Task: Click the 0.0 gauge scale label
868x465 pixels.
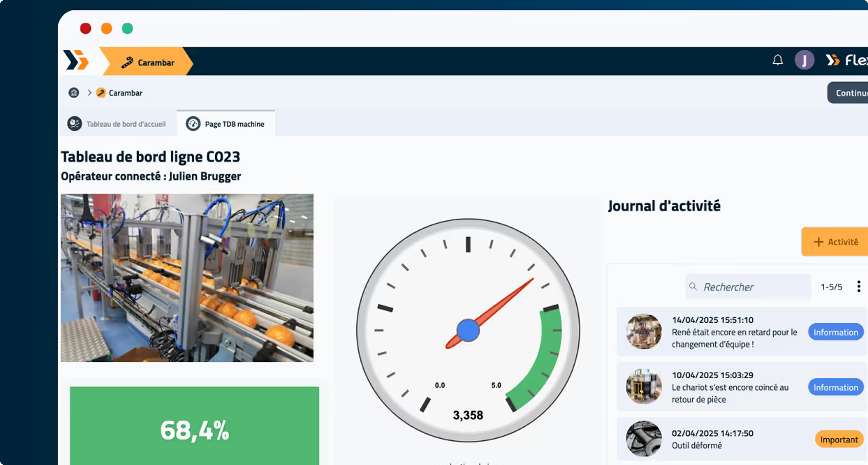Action: coord(440,385)
